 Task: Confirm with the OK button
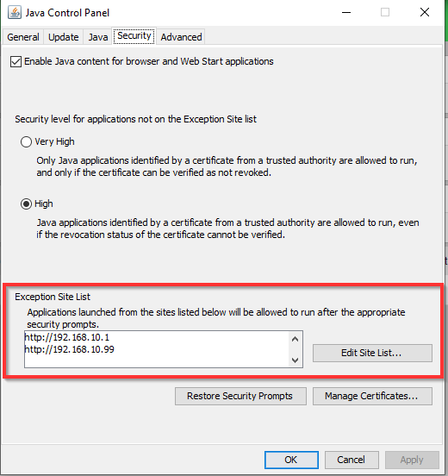(291, 460)
